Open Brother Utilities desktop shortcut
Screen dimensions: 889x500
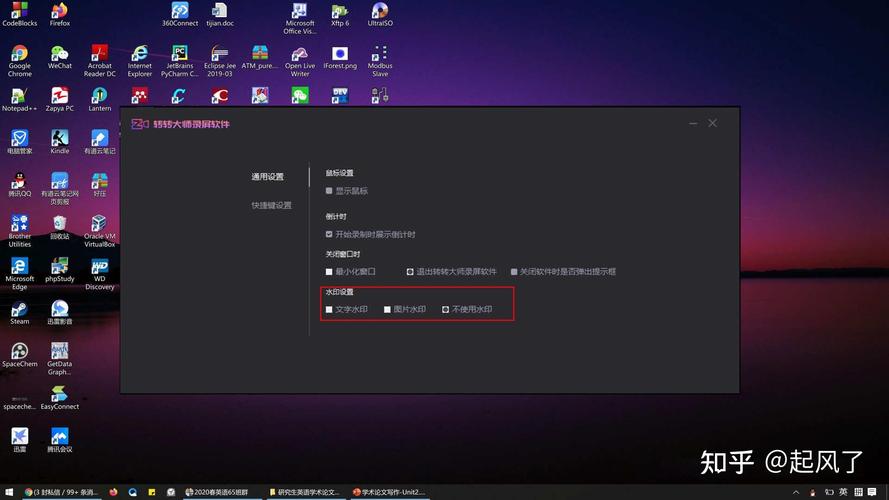pos(20,231)
